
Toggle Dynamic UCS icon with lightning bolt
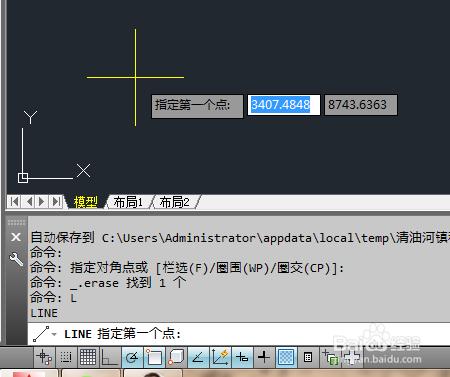pos(220,357)
